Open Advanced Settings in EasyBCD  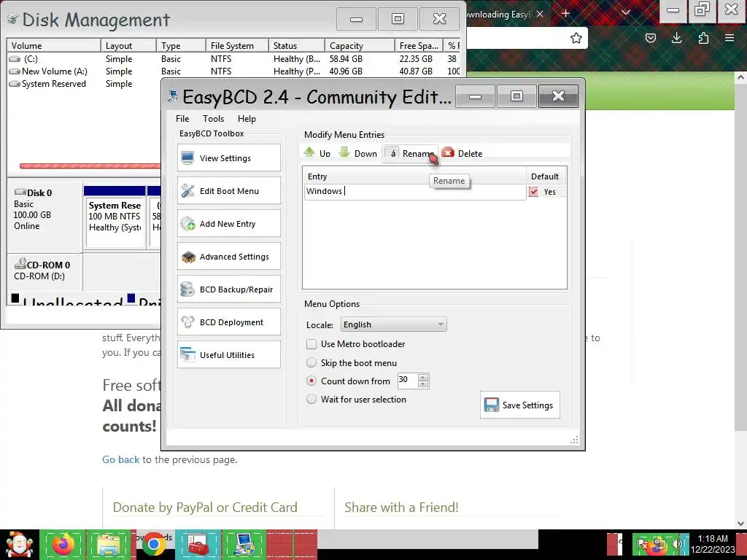[x=228, y=256]
